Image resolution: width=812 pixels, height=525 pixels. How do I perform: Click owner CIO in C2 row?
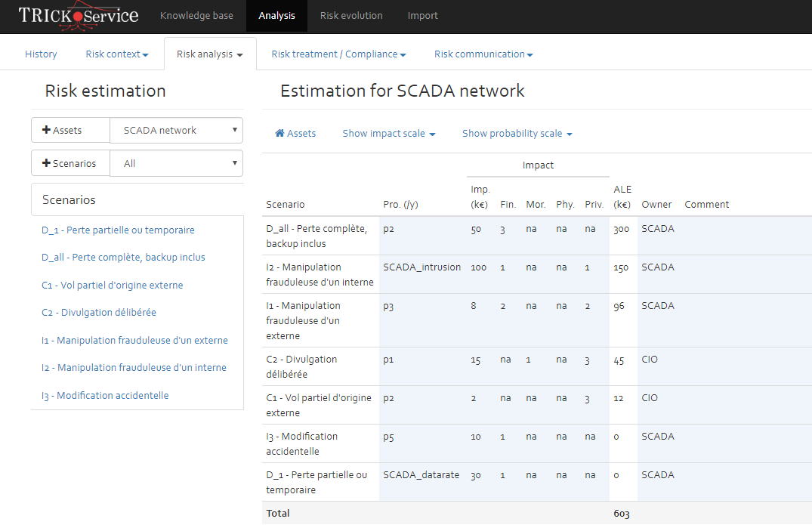coord(650,360)
